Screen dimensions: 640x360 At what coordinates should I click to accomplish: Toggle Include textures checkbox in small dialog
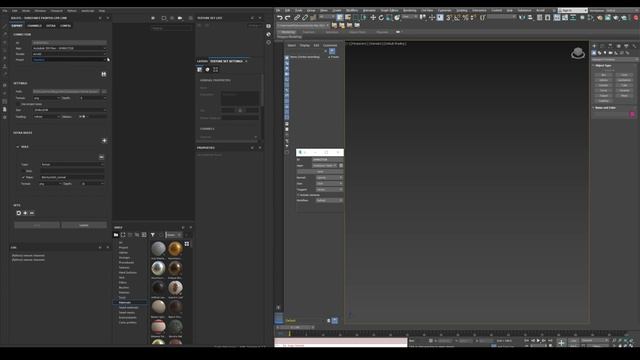coord(298,195)
